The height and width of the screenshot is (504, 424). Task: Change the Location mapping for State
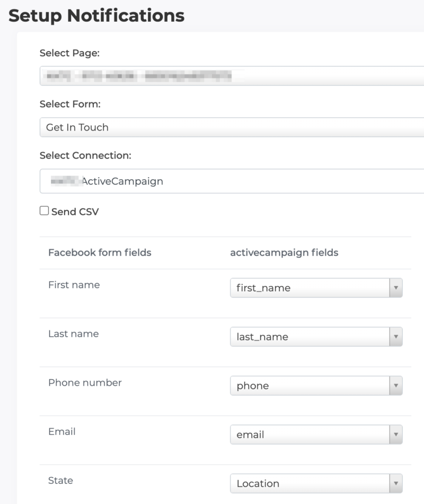(x=310, y=483)
